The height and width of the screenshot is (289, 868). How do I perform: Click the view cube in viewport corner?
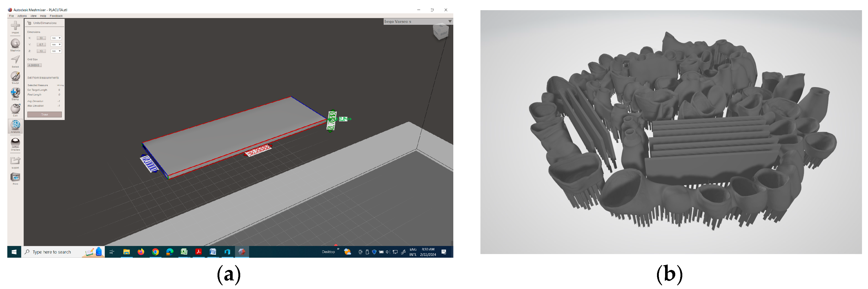coord(441,32)
